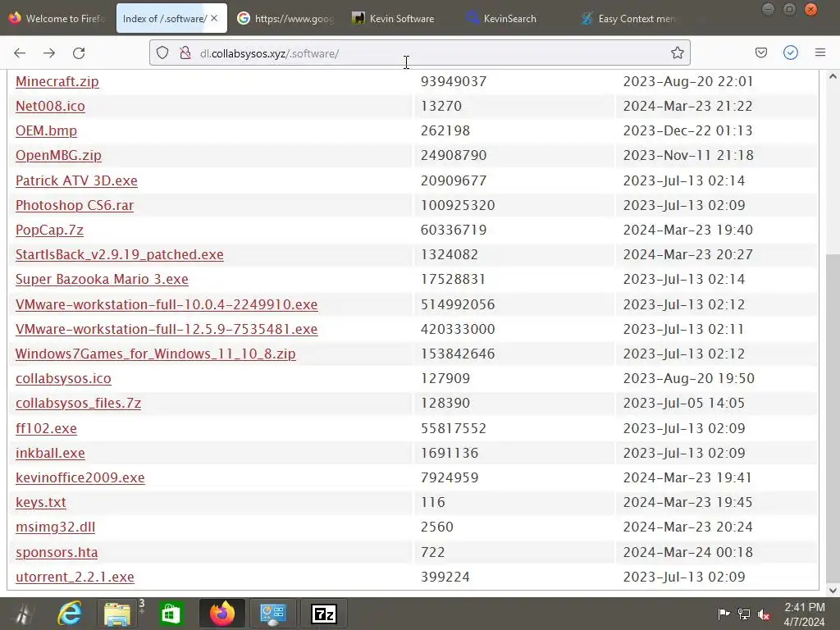
Task: Open the Net008.ico link
Action: click(50, 106)
